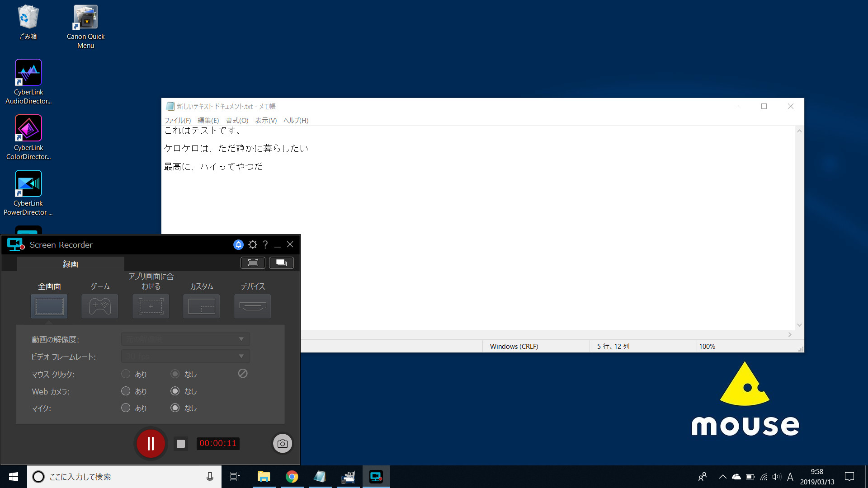Enable マイク あり radio button
868x488 pixels.
125,408
